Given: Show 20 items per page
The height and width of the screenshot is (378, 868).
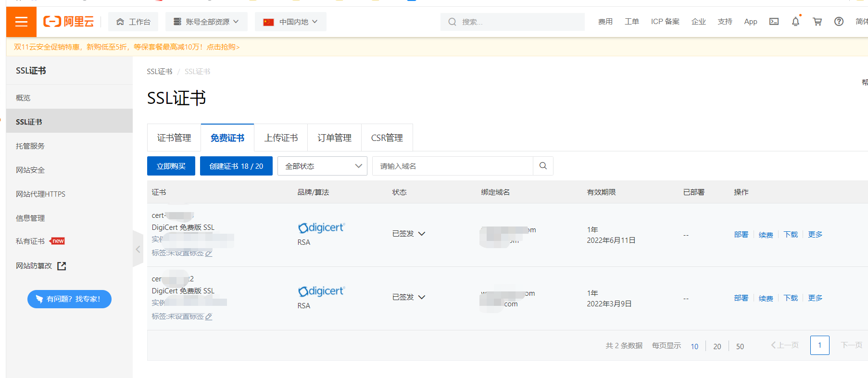Looking at the screenshot, I should pyautogui.click(x=717, y=346).
